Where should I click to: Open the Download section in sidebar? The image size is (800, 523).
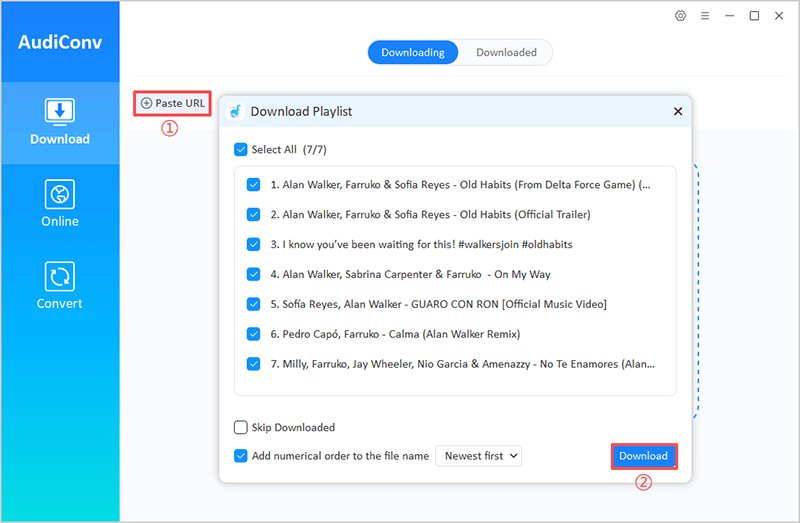tap(60, 122)
